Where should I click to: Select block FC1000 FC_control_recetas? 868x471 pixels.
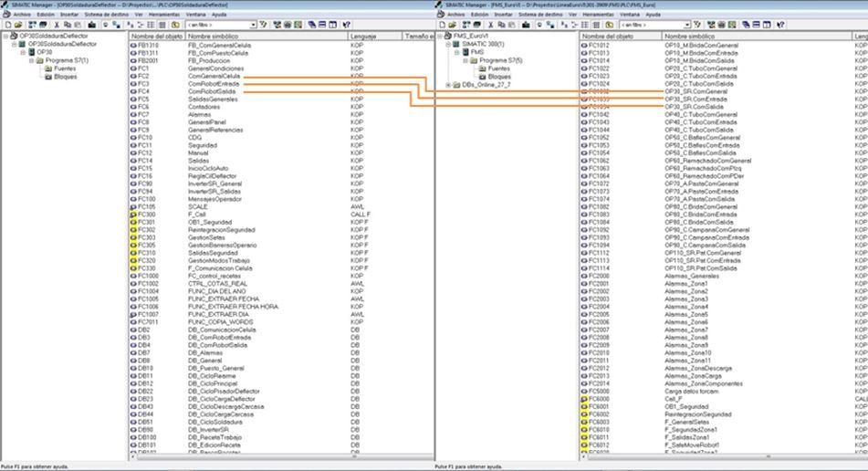(x=186, y=277)
